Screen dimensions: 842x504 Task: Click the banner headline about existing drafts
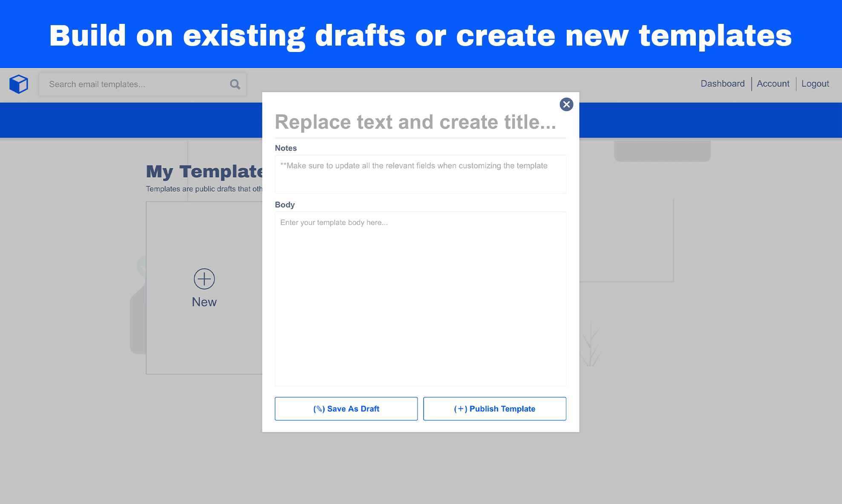click(420, 35)
